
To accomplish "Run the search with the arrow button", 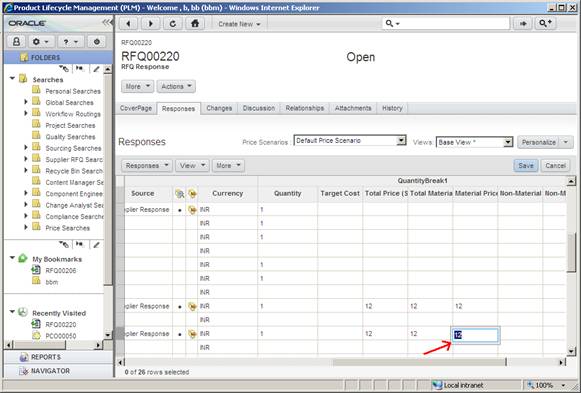I will (x=523, y=24).
